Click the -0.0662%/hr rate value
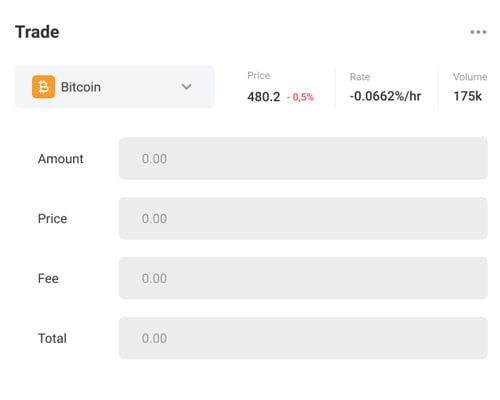The image size is (500, 400). (x=385, y=96)
